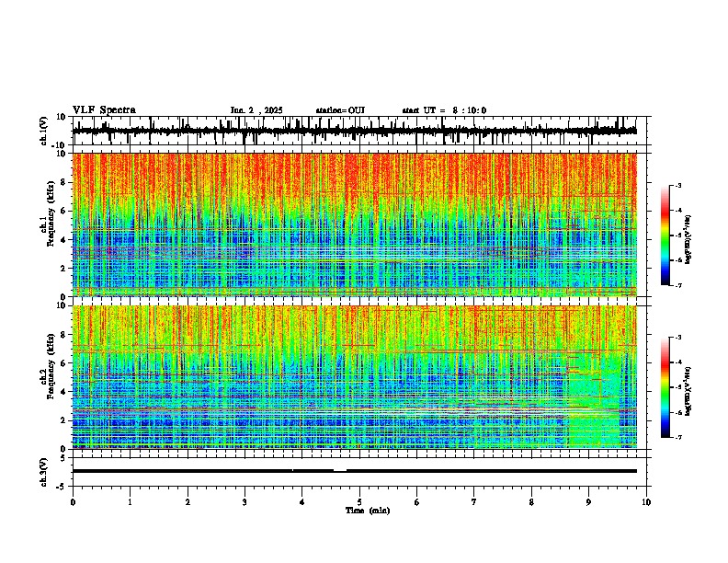The height and width of the screenshot is (563, 728).
Task: Click the "-7" label on ch.1 colorbar
Action: click(x=678, y=285)
